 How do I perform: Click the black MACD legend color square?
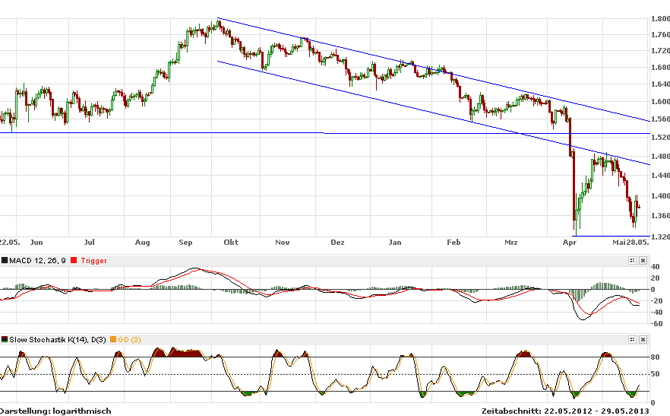pyautogui.click(x=4, y=260)
